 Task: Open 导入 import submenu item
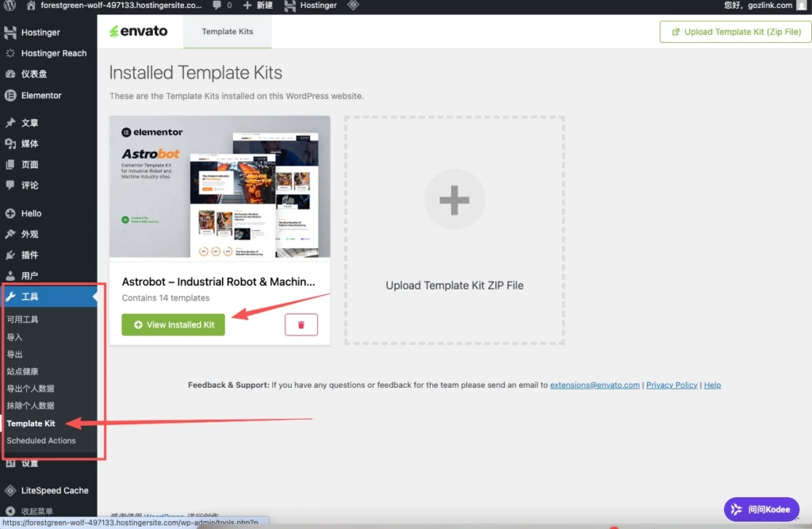point(14,337)
